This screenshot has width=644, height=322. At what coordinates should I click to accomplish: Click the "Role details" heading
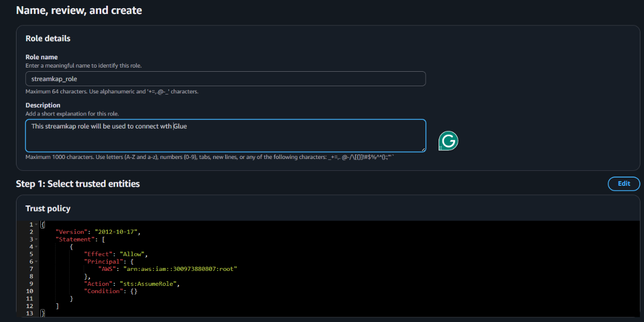(x=48, y=38)
